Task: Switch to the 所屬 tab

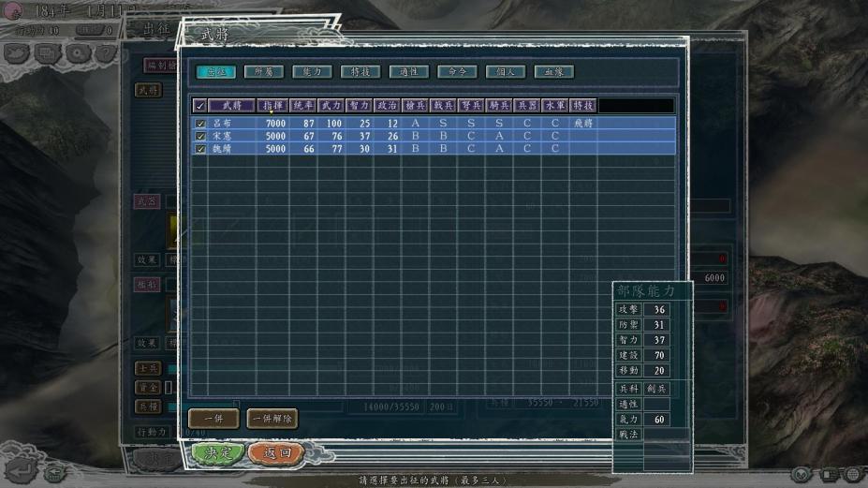Action: [x=264, y=71]
